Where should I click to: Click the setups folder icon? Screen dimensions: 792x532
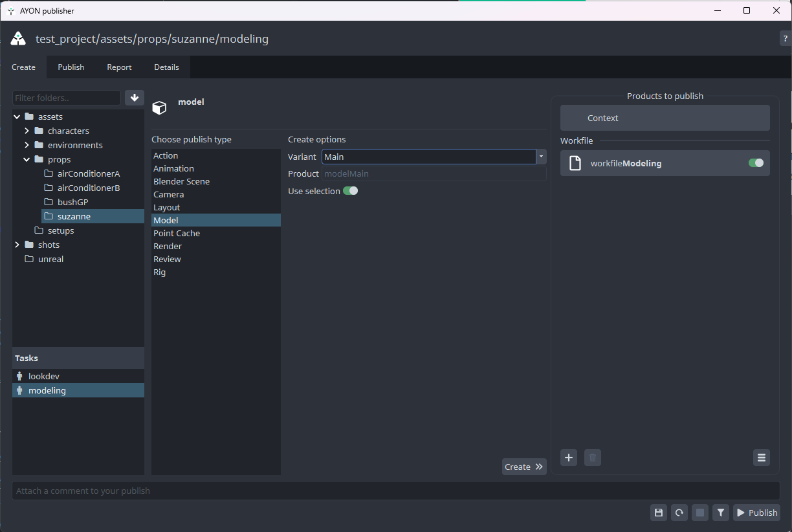coord(39,230)
